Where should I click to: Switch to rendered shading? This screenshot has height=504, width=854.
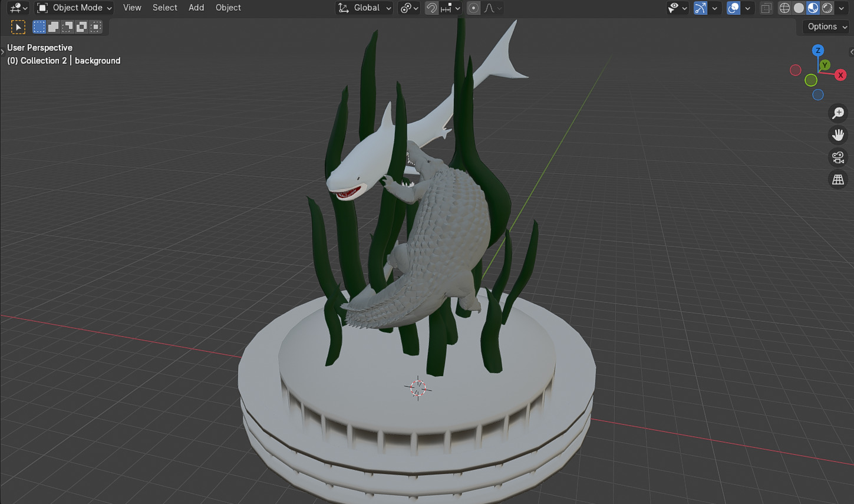[827, 8]
